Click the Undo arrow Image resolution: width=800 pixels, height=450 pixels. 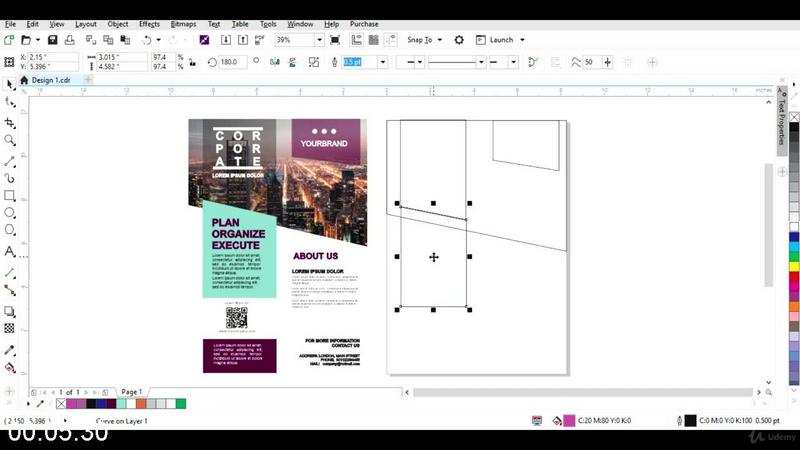[146, 40]
